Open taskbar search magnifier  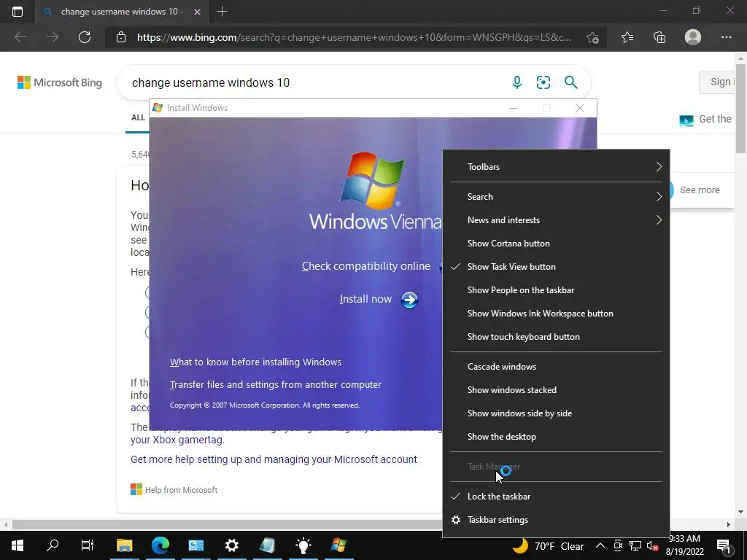click(x=53, y=545)
